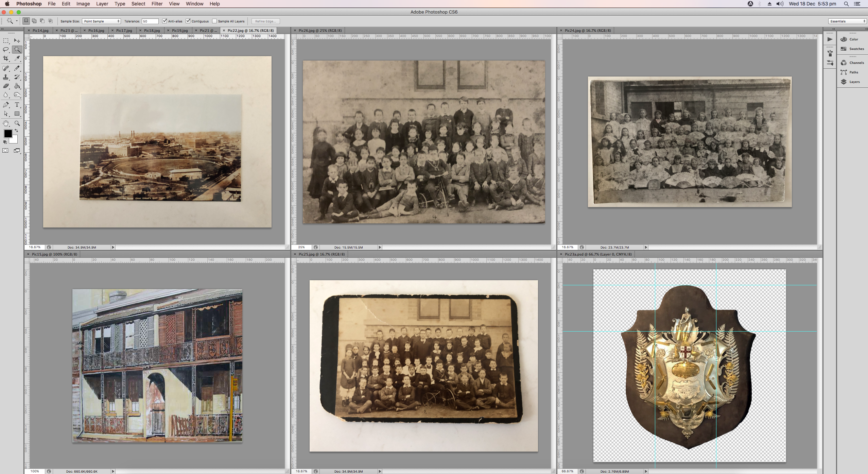The width and height of the screenshot is (868, 474).
Task: Click the black foreground color swatch
Action: pyautogui.click(x=8, y=133)
